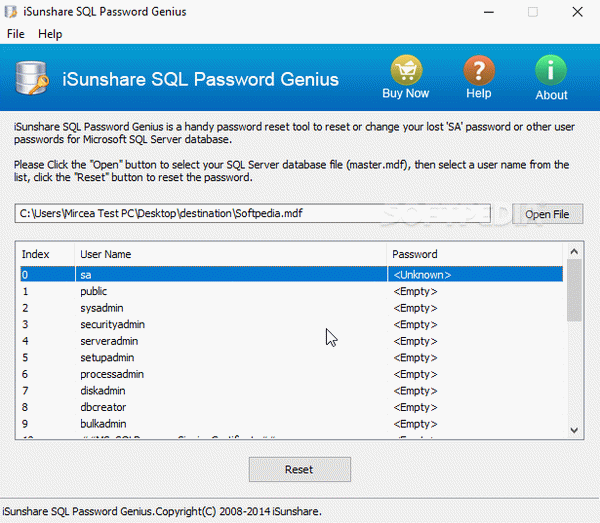Click the user list scrollbar thumb
The width and height of the screenshot is (600, 523).
(x=574, y=290)
